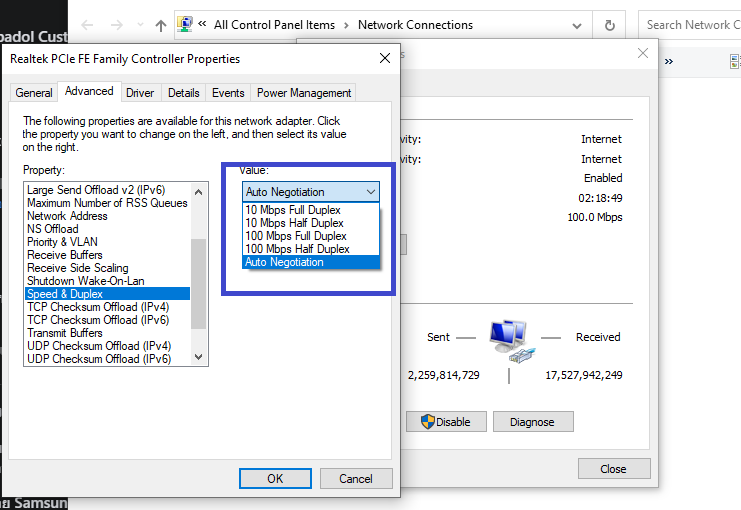Choose 10 Mbps Full Duplex value
The width and height of the screenshot is (741, 510).
(311, 210)
